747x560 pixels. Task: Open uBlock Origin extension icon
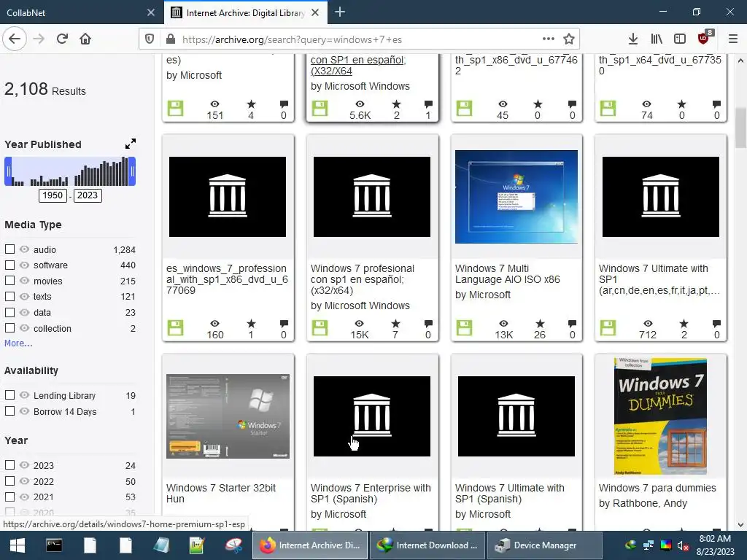tap(704, 39)
